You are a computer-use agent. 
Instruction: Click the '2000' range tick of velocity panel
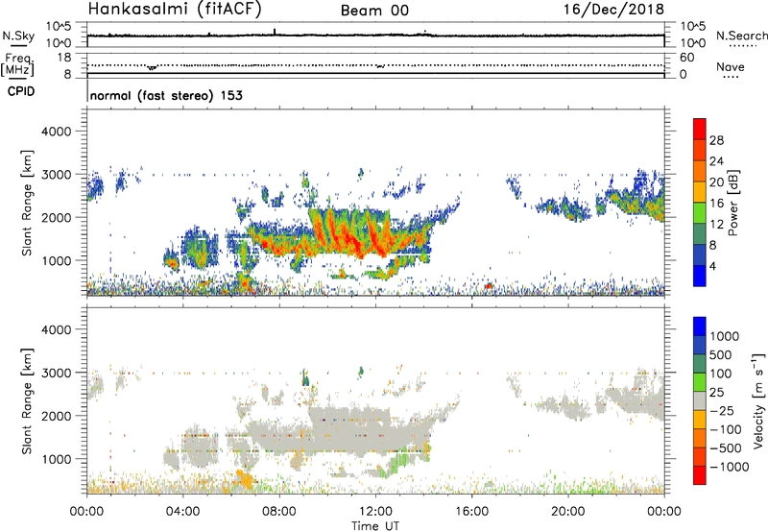(57, 416)
